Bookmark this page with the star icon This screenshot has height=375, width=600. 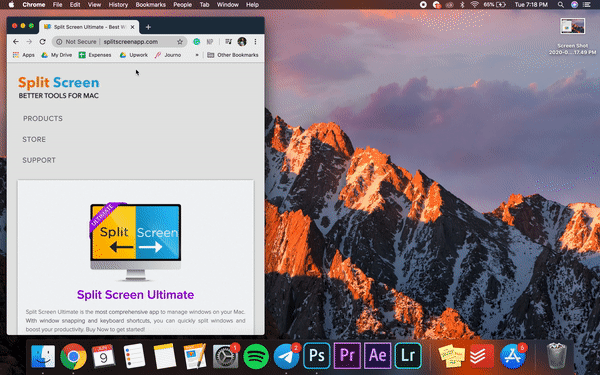(180, 42)
